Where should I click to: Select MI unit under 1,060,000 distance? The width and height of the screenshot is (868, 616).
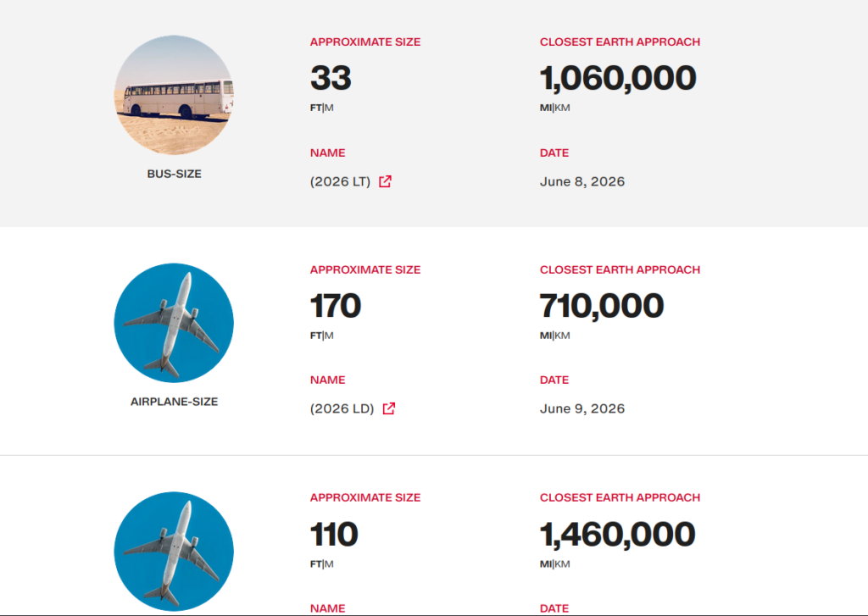click(546, 108)
